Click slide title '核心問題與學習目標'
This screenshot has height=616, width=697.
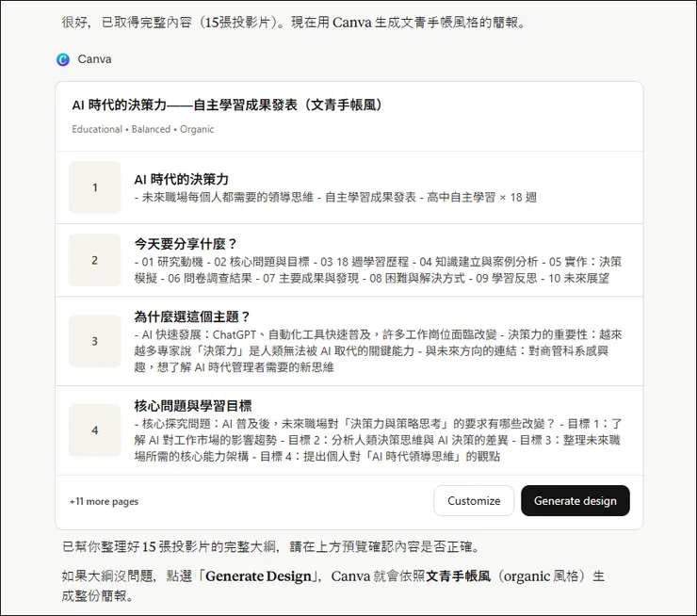[x=193, y=406]
